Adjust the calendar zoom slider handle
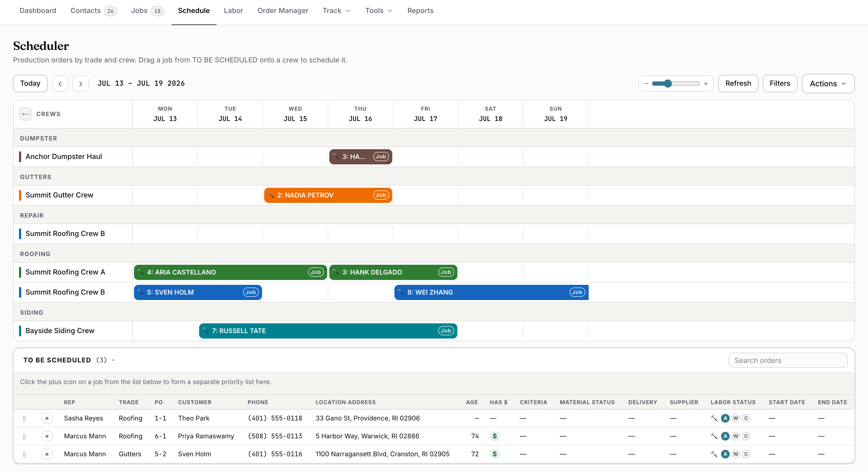Screen dimensions: 868x472 click(x=668, y=84)
